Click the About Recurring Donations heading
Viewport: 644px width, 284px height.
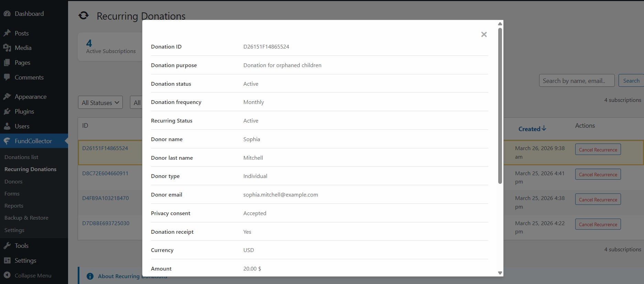click(x=132, y=276)
